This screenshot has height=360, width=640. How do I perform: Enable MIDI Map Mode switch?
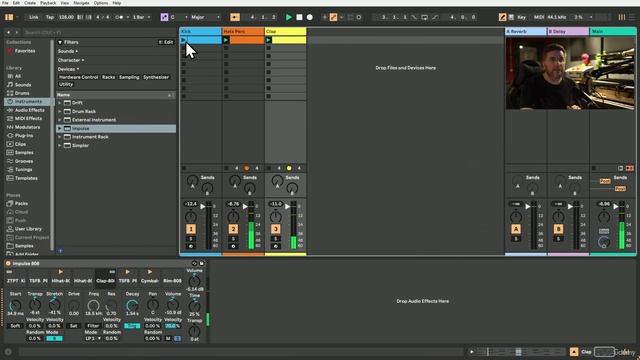tap(539, 17)
